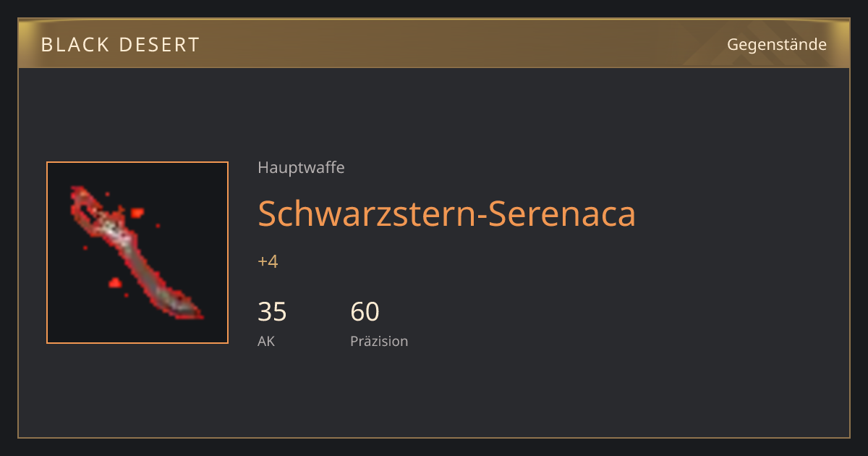This screenshot has height=456, width=868.
Task: Click the Schwarzstern-Serenaca weapon icon
Action: (x=137, y=253)
